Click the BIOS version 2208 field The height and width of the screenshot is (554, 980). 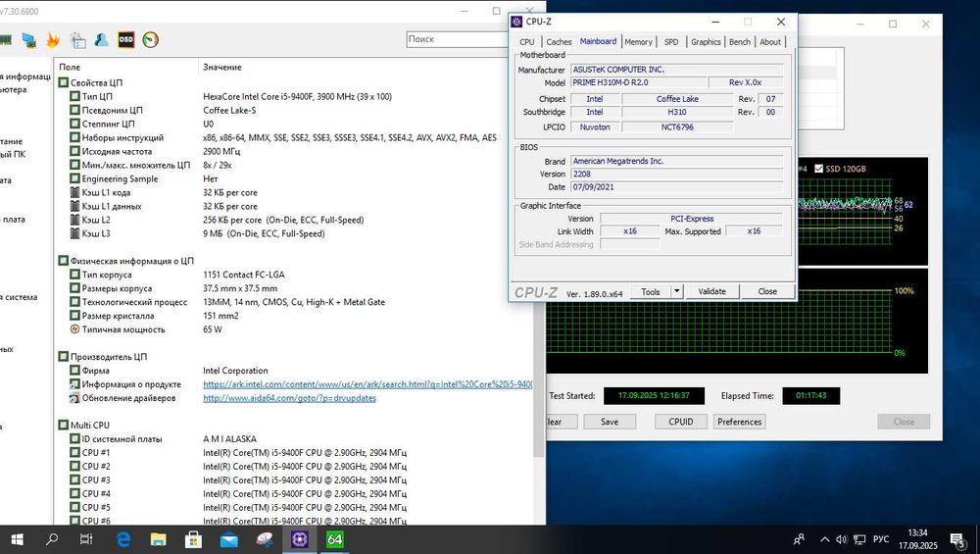click(x=677, y=175)
